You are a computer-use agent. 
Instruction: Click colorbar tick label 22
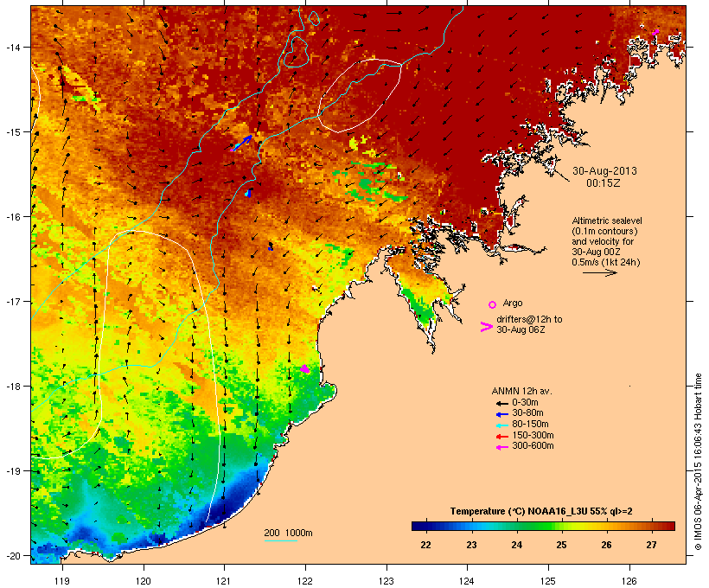[426, 545]
